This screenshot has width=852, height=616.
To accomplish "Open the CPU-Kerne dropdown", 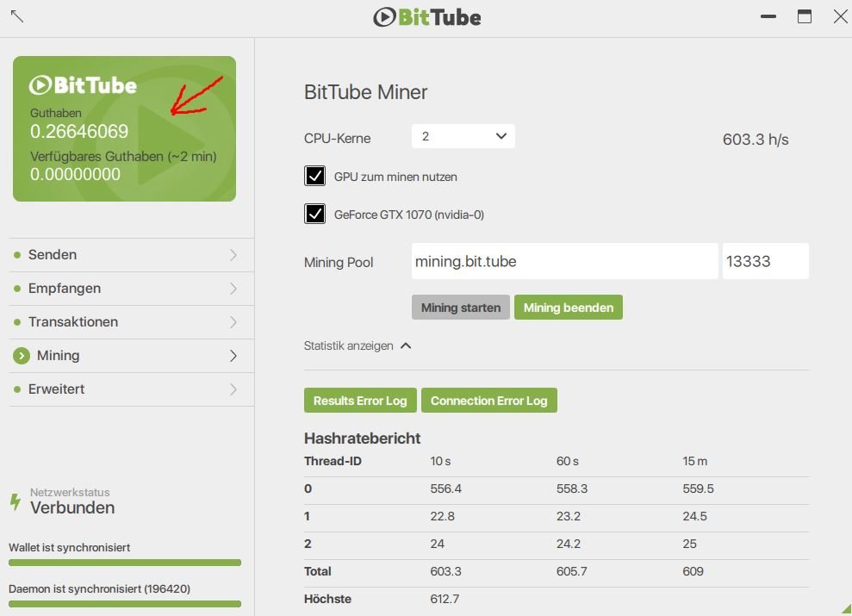I will pyautogui.click(x=463, y=136).
